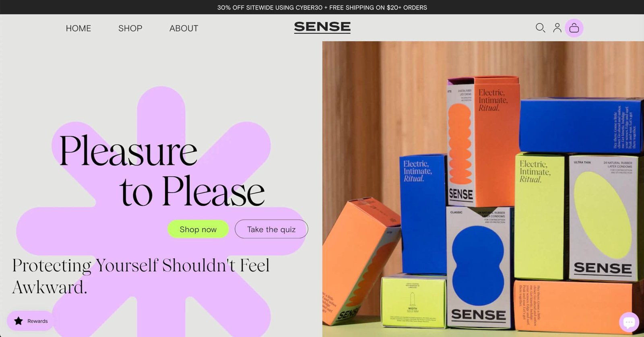Click the CYBER30 promo announcement bar

[322, 7]
